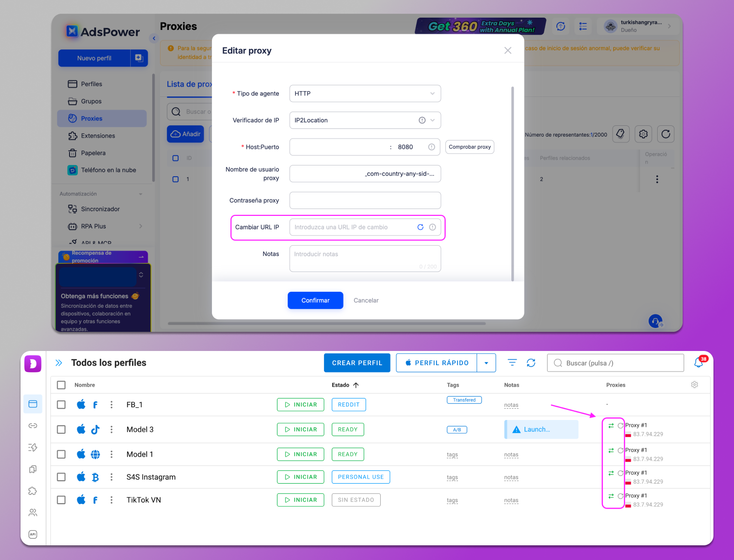Click the filter icon beside Perfil Rápido
The height and width of the screenshot is (560, 734).
pos(512,363)
